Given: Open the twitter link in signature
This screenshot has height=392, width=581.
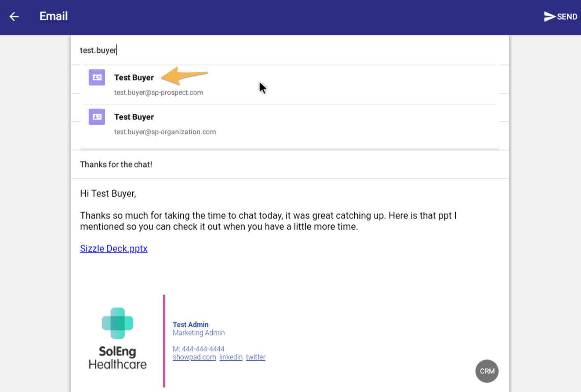Looking at the screenshot, I should tap(255, 357).
